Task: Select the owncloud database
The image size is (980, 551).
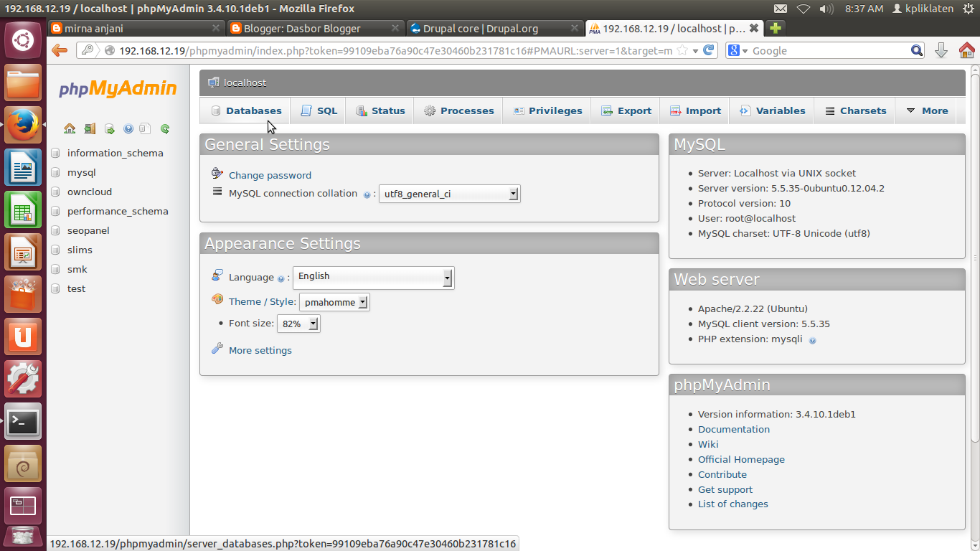Action: (90, 192)
